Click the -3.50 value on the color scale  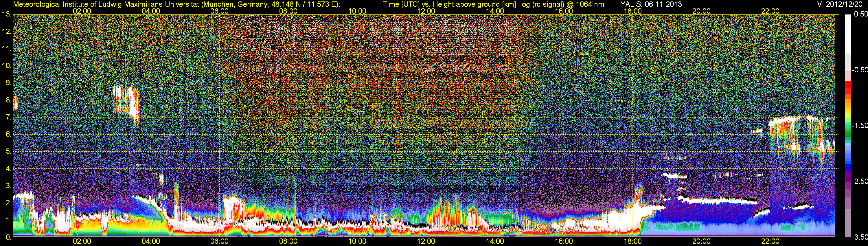click(860, 237)
